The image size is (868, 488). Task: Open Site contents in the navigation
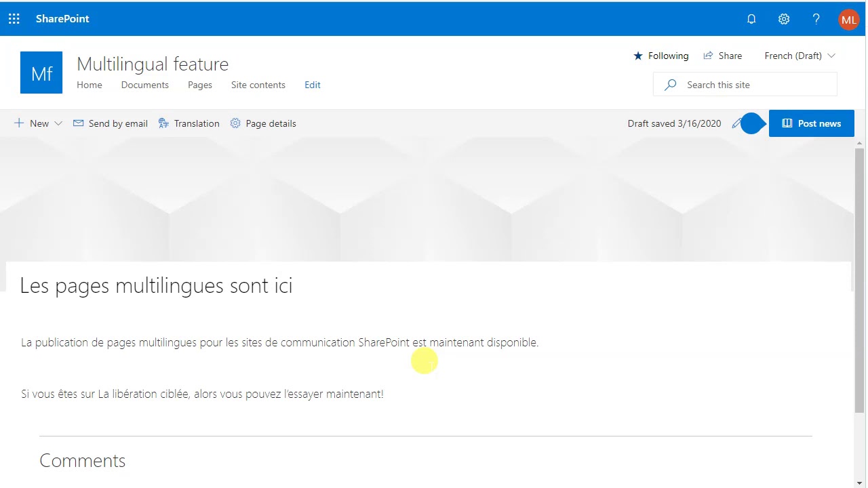(x=258, y=85)
